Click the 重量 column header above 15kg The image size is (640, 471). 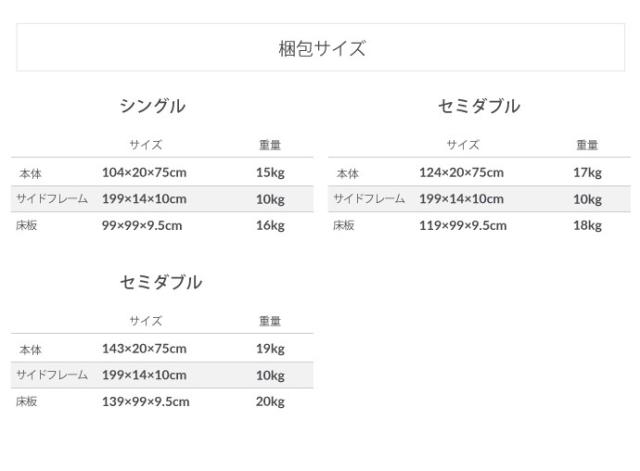tap(270, 145)
